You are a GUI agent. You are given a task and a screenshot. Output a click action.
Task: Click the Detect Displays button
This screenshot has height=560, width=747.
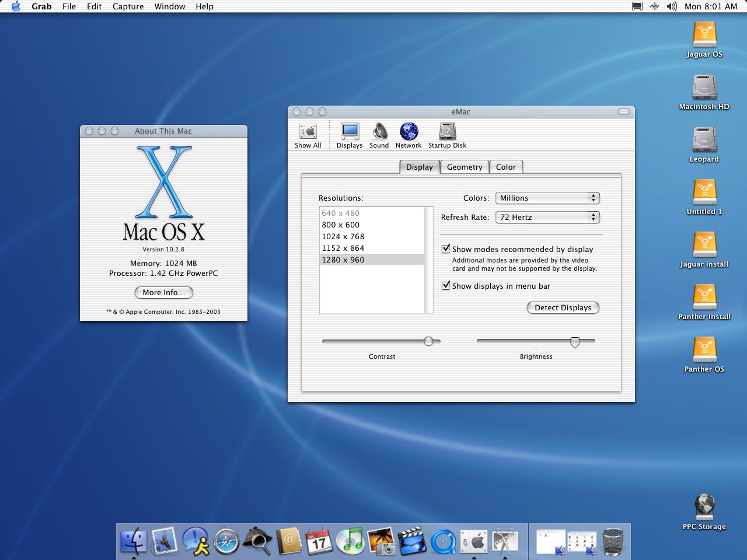pyautogui.click(x=563, y=308)
